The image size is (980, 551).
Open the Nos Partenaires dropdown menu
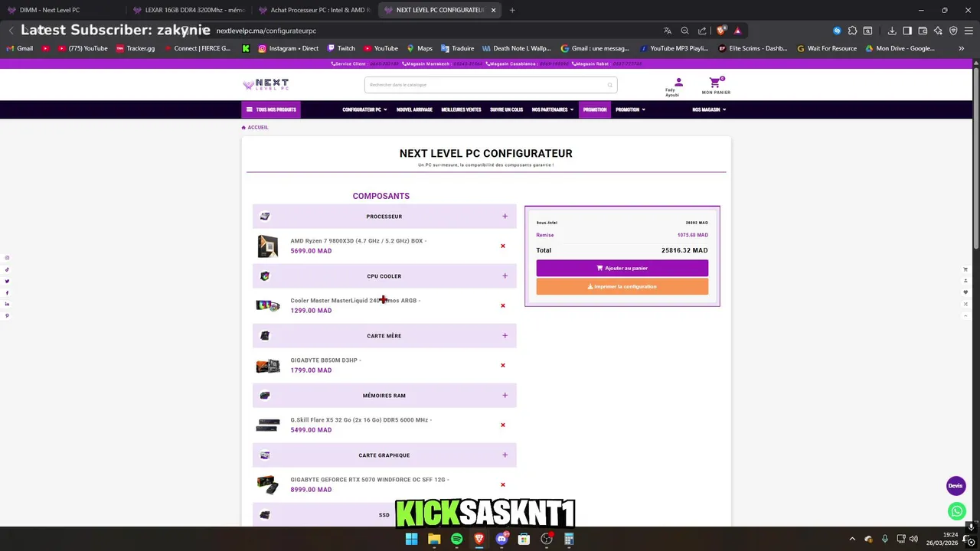[553, 109]
